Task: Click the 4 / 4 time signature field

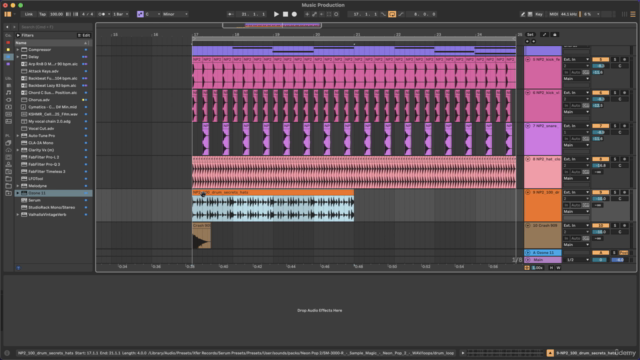Action: pyautogui.click(x=87, y=14)
